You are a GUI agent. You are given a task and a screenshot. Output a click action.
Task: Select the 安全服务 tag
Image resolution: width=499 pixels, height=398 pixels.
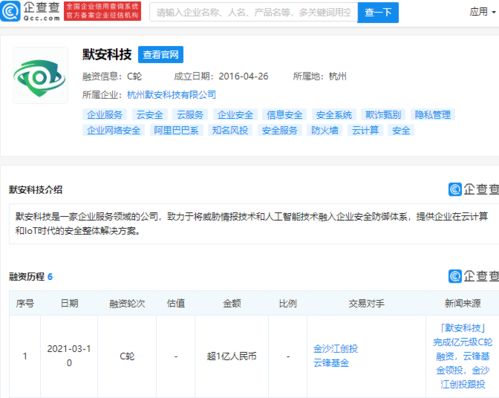click(279, 130)
